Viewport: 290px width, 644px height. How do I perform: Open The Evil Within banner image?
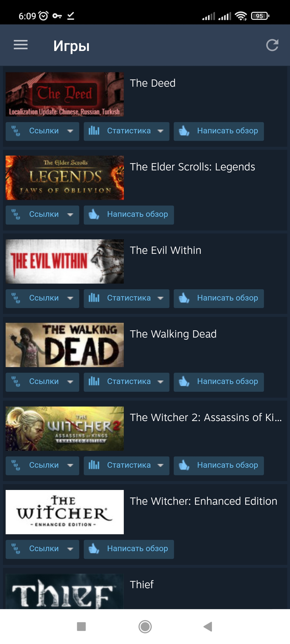coord(65,261)
